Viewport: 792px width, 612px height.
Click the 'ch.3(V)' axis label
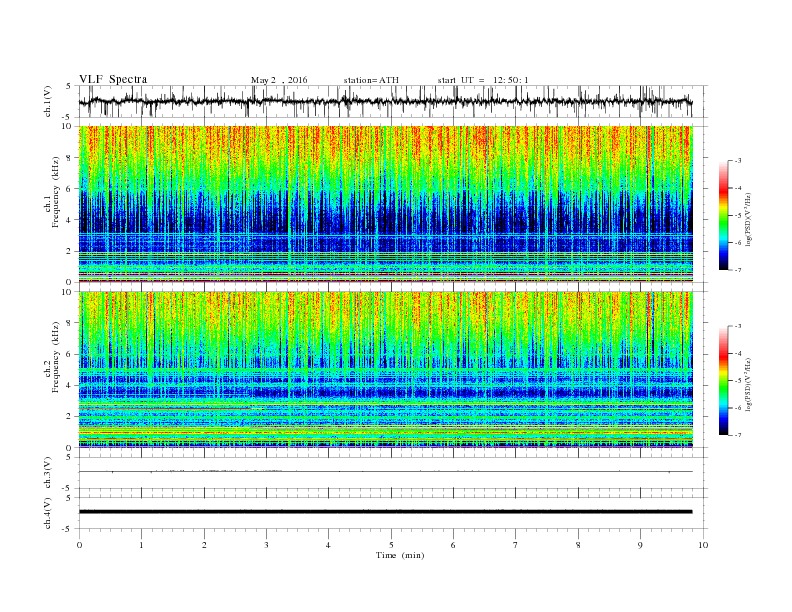tap(48, 473)
